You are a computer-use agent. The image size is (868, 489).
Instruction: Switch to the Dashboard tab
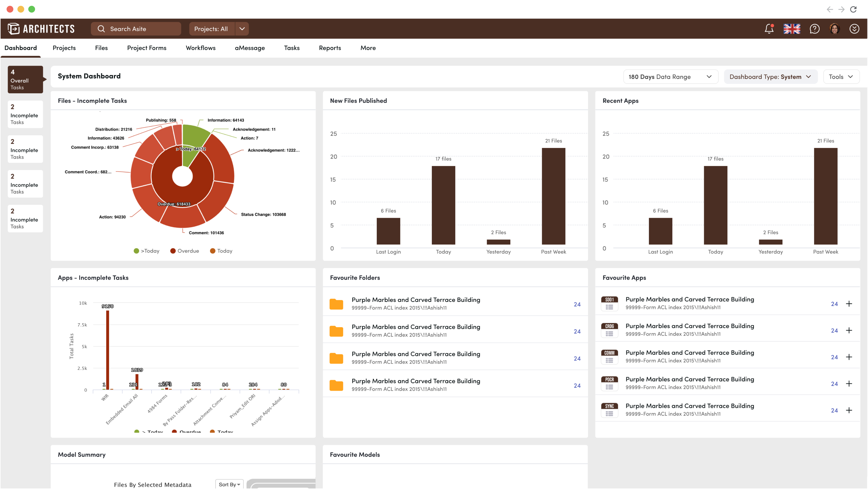coord(21,48)
